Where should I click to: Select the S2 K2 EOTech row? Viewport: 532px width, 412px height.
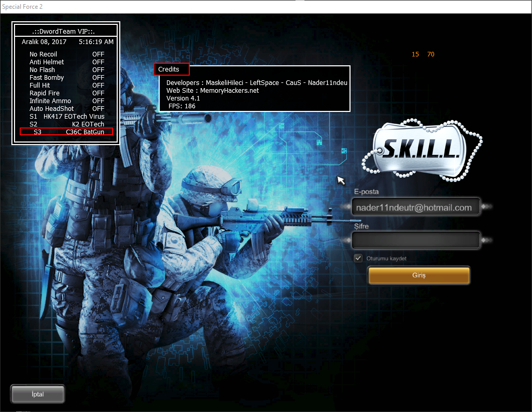pyautogui.click(x=67, y=124)
